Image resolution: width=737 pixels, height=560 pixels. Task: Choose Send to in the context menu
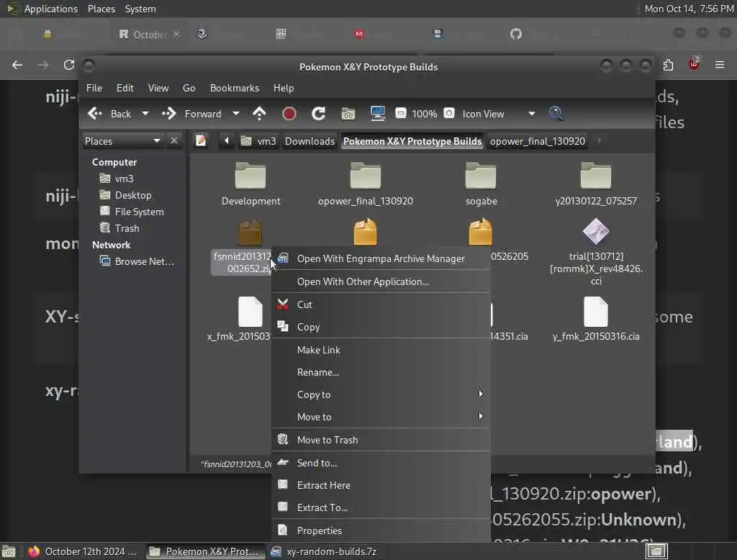[x=381, y=463]
